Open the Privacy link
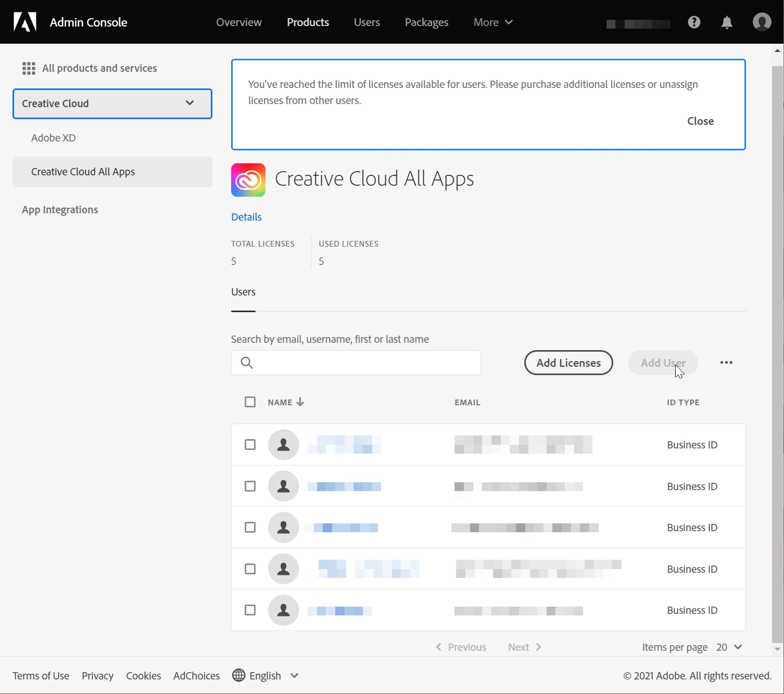 click(x=97, y=676)
